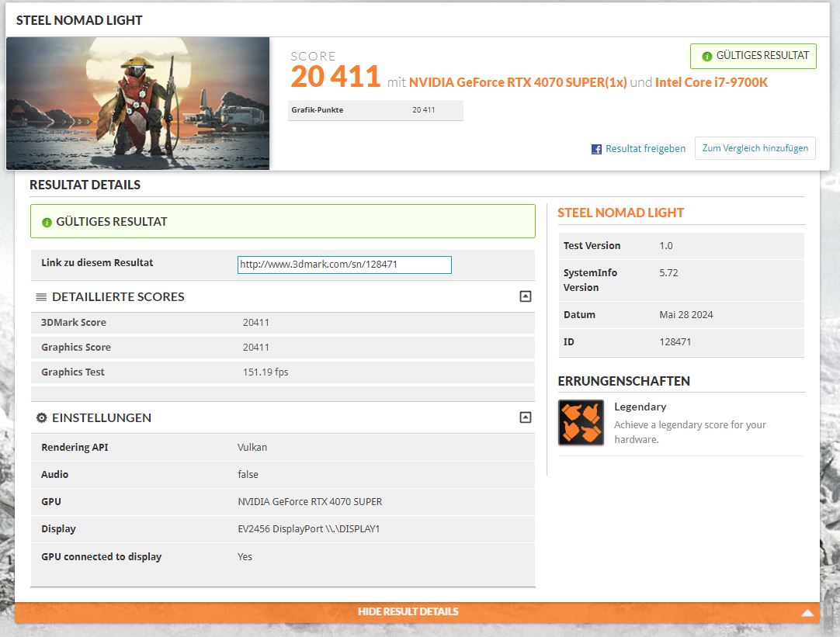Click the Rendering API label

coord(75,448)
